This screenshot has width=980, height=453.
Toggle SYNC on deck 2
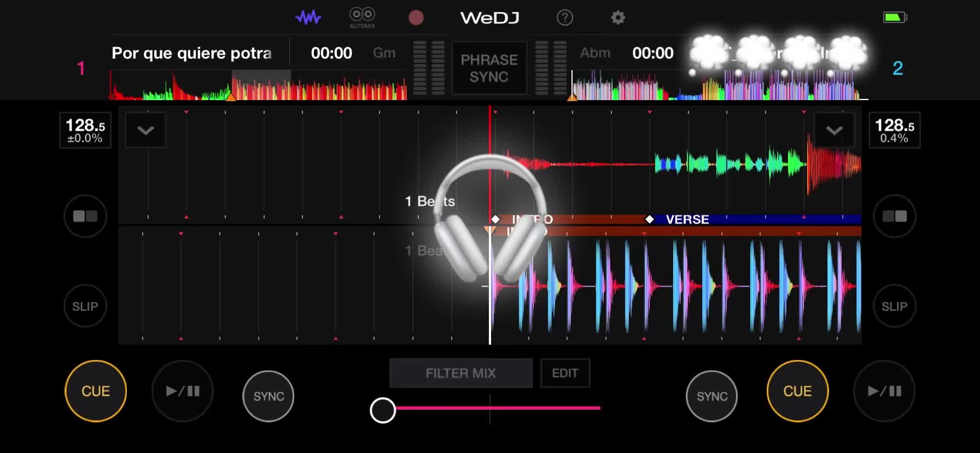coord(712,396)
